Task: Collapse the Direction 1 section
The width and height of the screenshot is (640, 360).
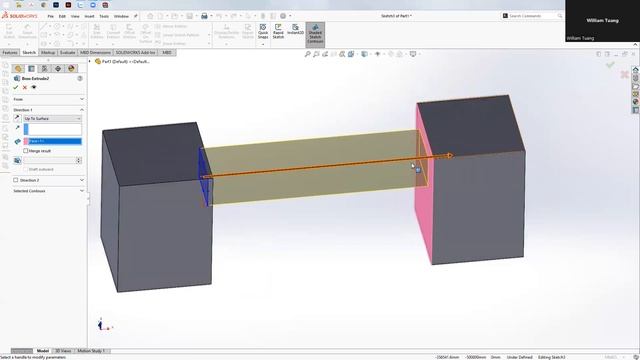Action: pos(82,110)
